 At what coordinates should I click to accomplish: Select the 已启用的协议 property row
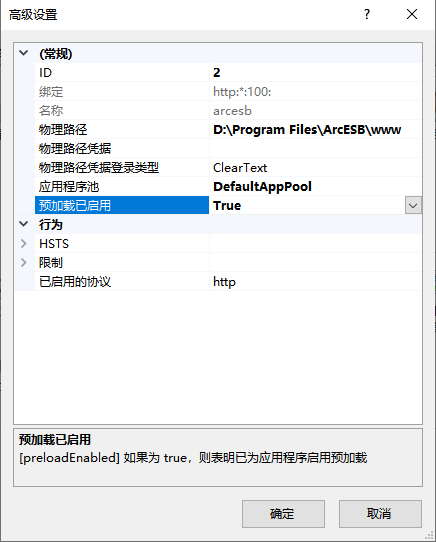228,281
